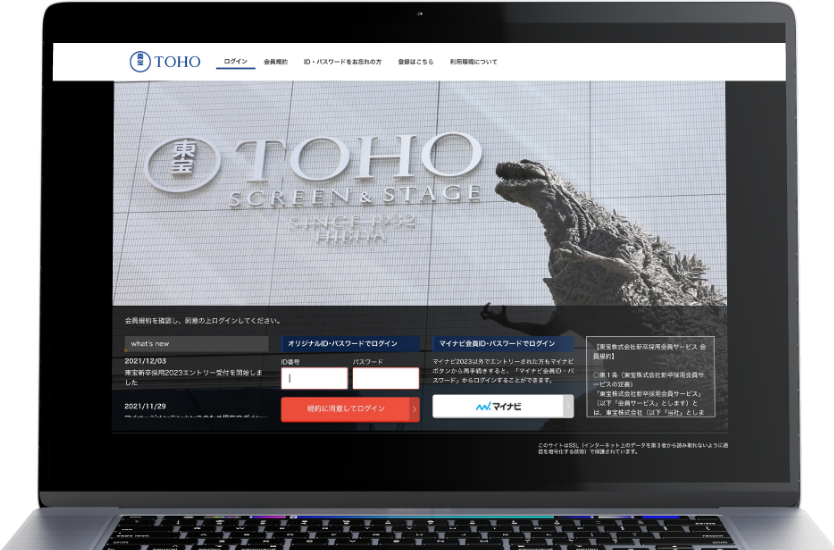The image size is (834, 550).
Task: Click the SSL notice text at bottom
Action: pyautogui.click(x=632, y=448)
